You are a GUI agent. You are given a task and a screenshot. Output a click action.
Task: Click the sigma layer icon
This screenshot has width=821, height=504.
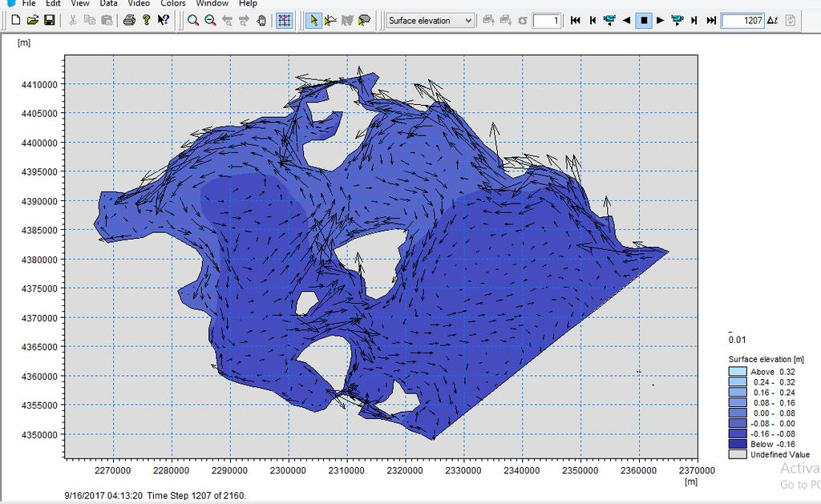pos(522,20)
